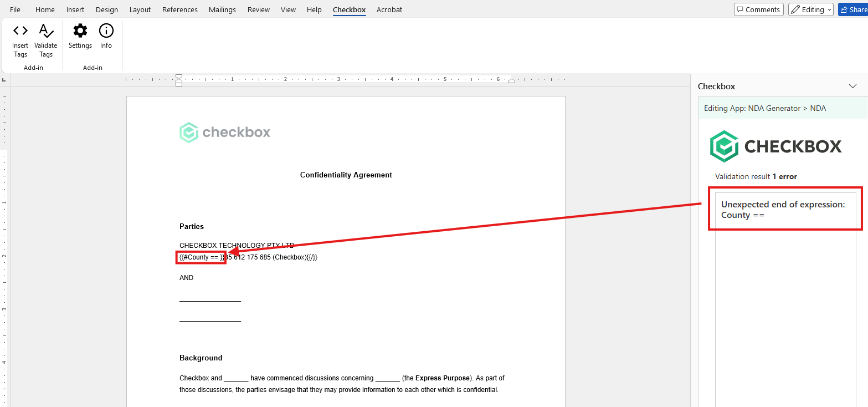The height and width of the screenshot is (407, 868).
Task: Switch to the Mailings tab
Action: tap(222, 9)
